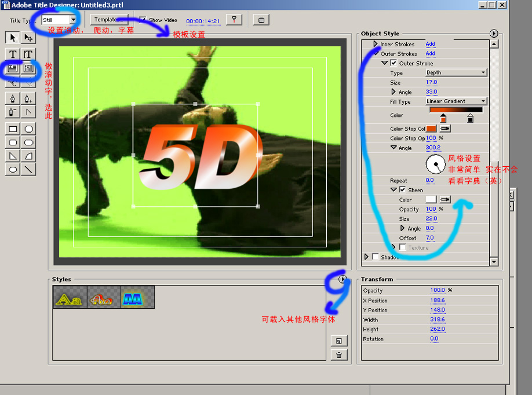
Task: Click the Object Style scrollbar down arrow
Action: pos(494,261)
